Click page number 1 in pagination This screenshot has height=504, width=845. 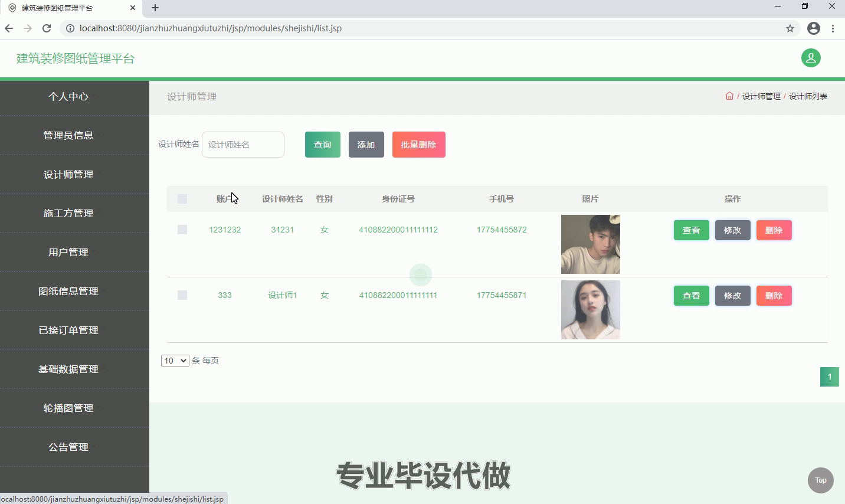(830, 377)
